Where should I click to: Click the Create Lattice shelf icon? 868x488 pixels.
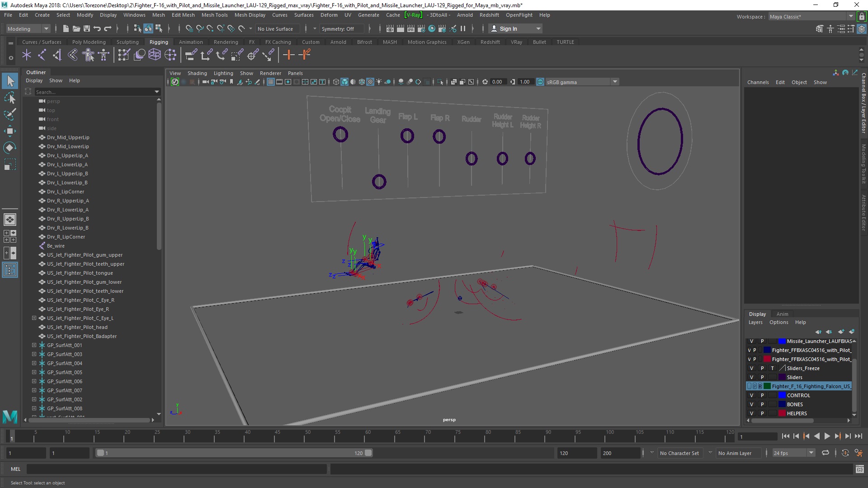tap(155, 55)
